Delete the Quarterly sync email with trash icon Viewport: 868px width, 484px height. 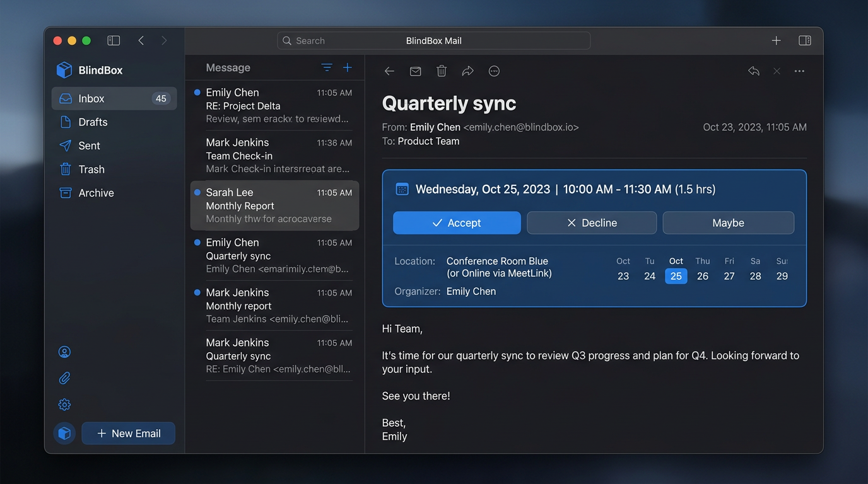[441, 71]
